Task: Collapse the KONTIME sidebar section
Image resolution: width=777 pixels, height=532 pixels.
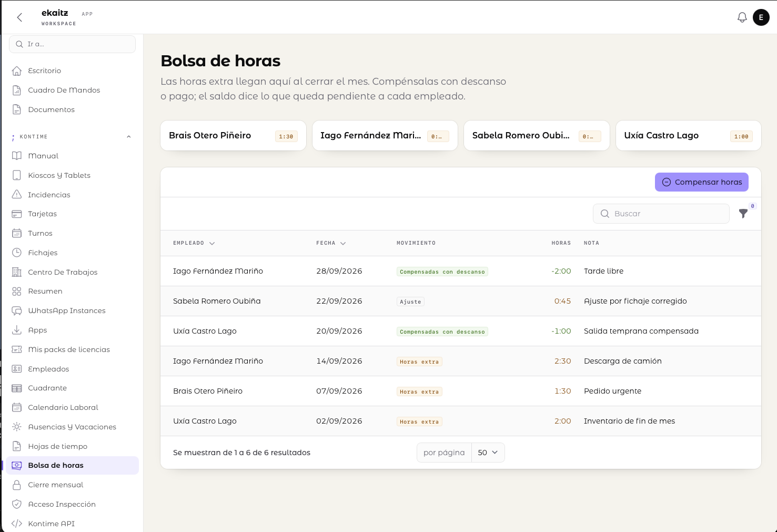Action: [x=129, y=137]
